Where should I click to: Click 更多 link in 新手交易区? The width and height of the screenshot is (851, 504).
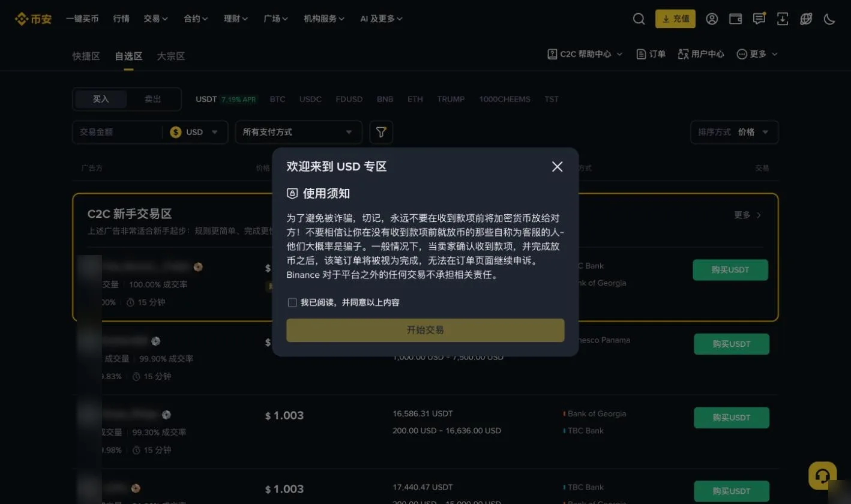coord(748,215)
